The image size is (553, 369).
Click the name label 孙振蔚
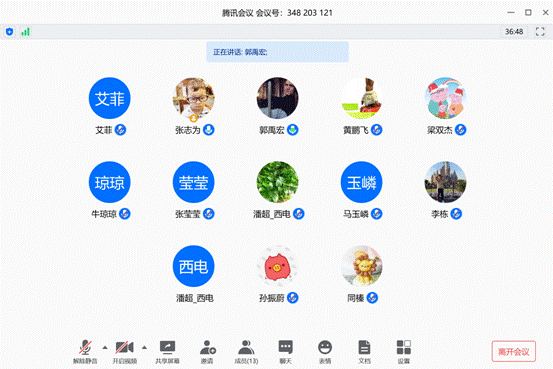272,298
